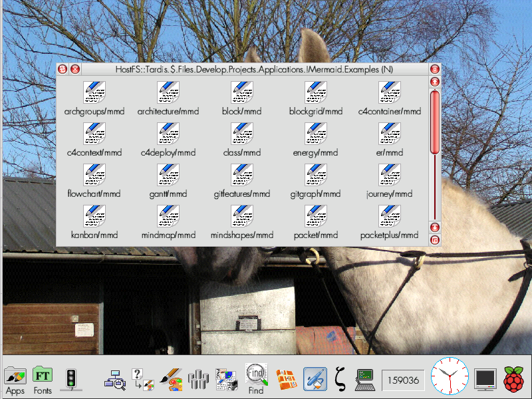Select the mindmap/mmd file icon
The width and height of the screenshot is (532, 399).
168,216
